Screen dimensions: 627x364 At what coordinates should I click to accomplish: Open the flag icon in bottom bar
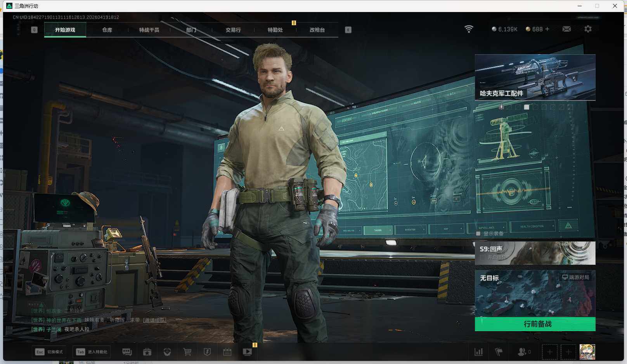point(499,352)
